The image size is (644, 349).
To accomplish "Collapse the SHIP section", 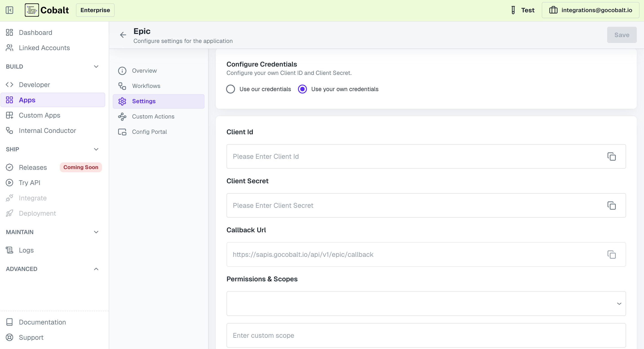I will coord(96,149).
